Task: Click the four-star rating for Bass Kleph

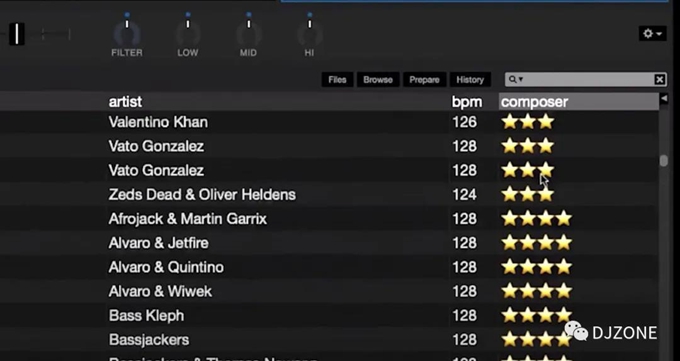Action: 536,315
